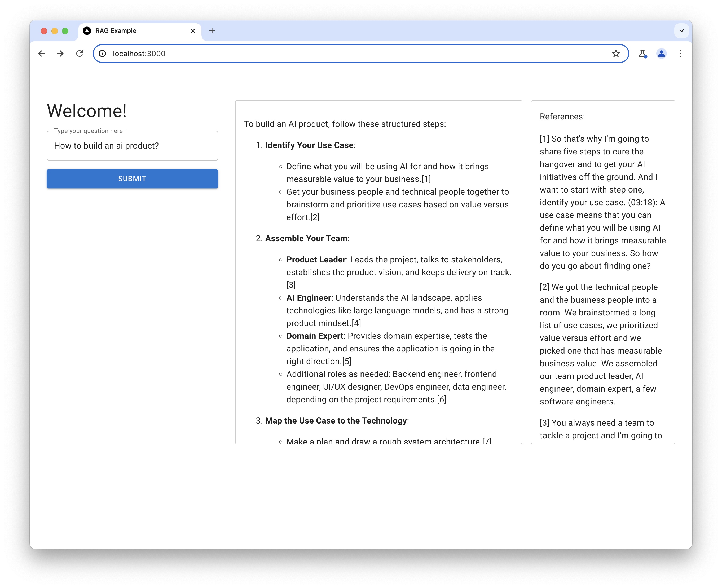This screenshot has width=722, height=588.
Task: Close the RAG Example tab
Action: coord(192,30)
